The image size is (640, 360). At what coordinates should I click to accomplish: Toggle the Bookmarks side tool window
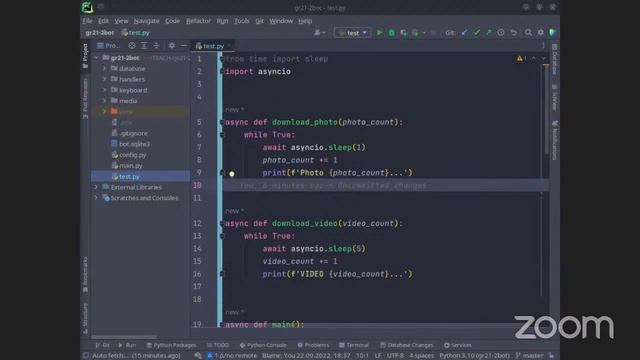click(85, 275)
